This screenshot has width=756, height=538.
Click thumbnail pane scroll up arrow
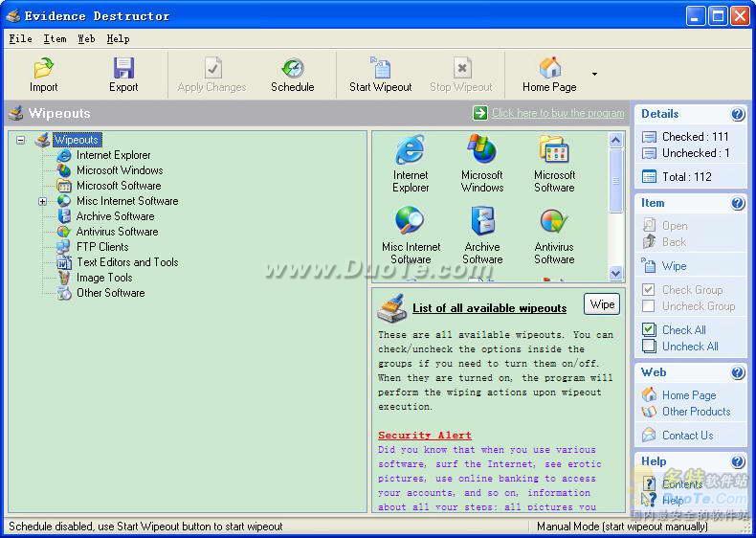coord(615,140)
